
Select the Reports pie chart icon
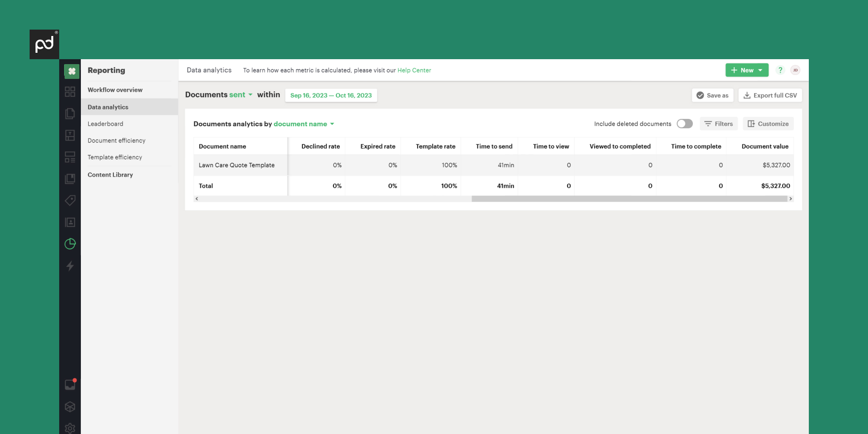click(70, 244)
